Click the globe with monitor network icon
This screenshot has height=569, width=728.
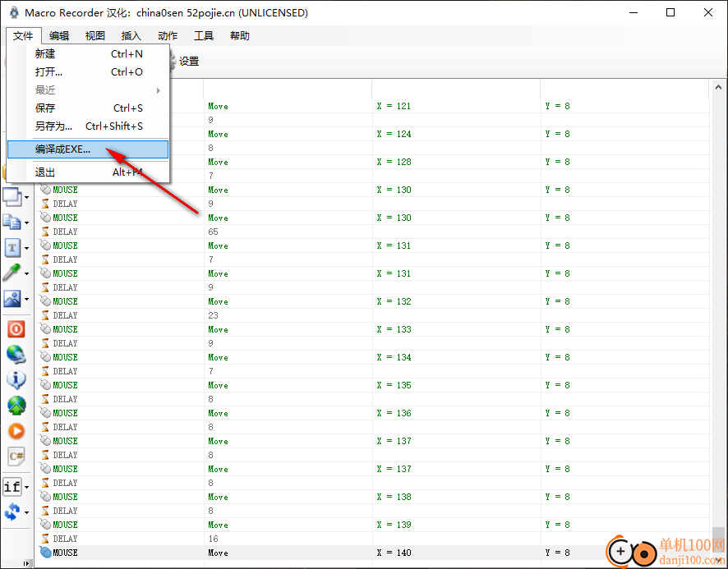click(16, 355)
